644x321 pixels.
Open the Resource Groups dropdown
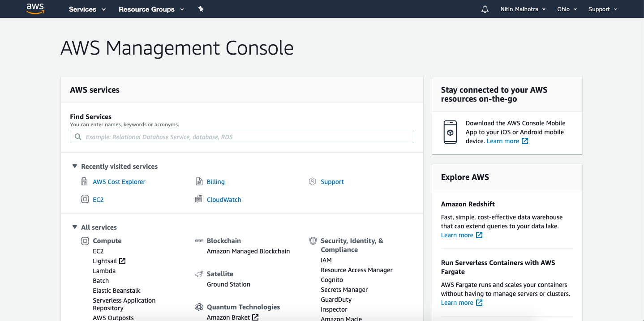pos(151,9)
